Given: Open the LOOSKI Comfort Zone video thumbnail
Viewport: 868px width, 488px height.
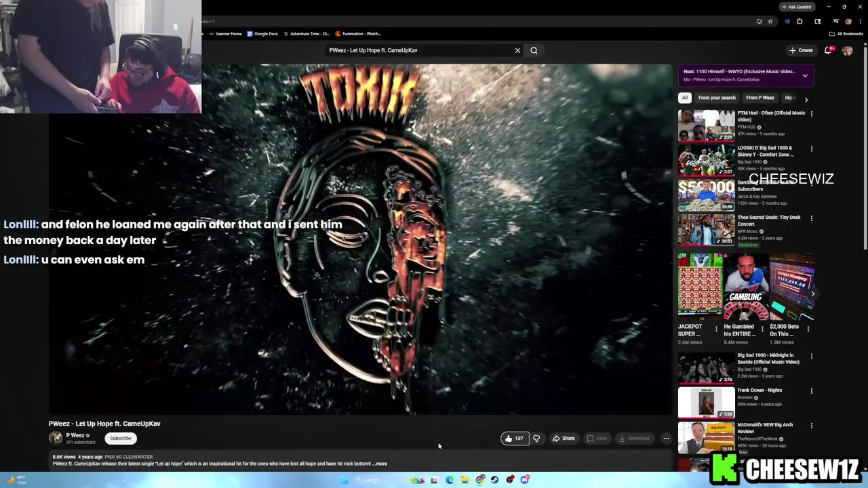Looking at the screenshot, I should click(706, 160).
